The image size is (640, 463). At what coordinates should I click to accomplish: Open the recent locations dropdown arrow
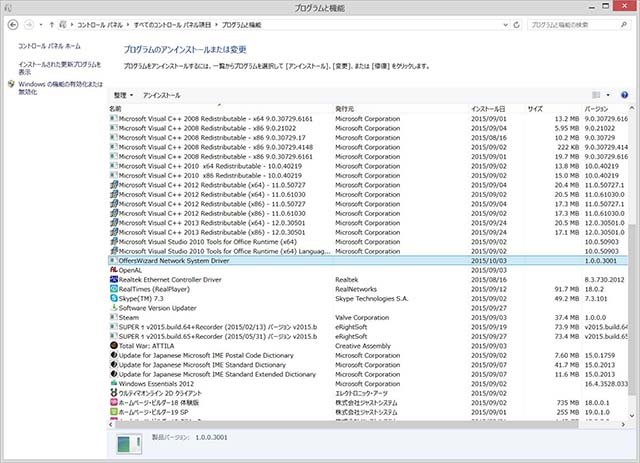tap(41, 25)
